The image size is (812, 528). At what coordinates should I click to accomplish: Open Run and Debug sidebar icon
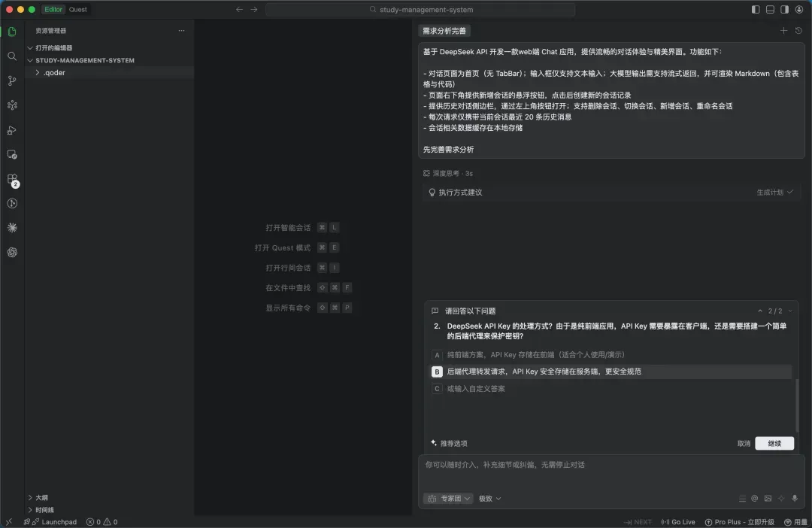click(x=12, y=130)
